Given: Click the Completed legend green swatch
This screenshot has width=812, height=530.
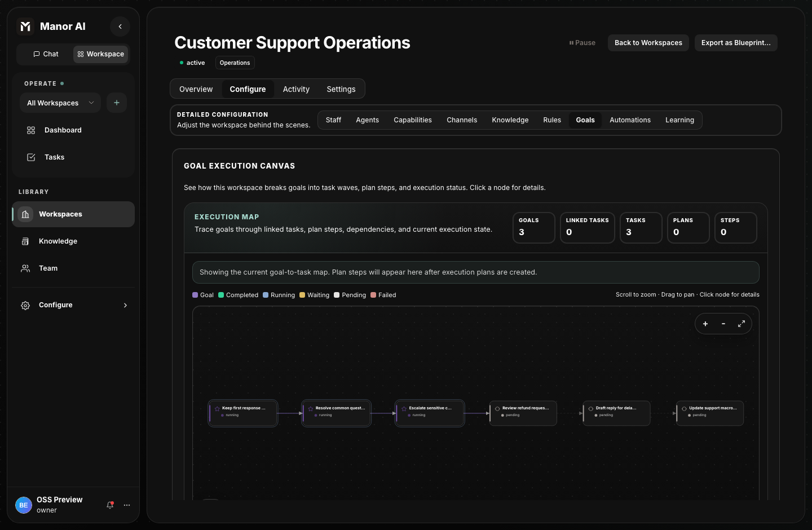Looking at the screenshot, I should pyautogui.click(x=221, y=295).
